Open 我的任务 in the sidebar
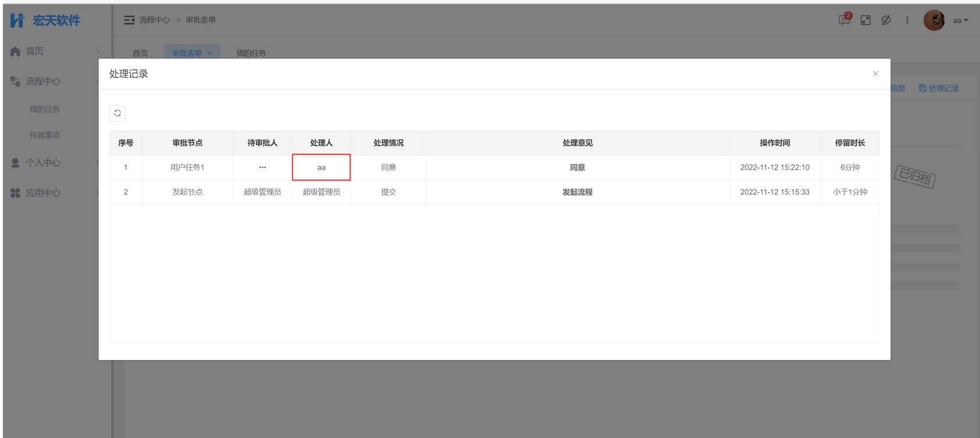Image resolution: width=980 pixels, height=438 pixels. 45,109
